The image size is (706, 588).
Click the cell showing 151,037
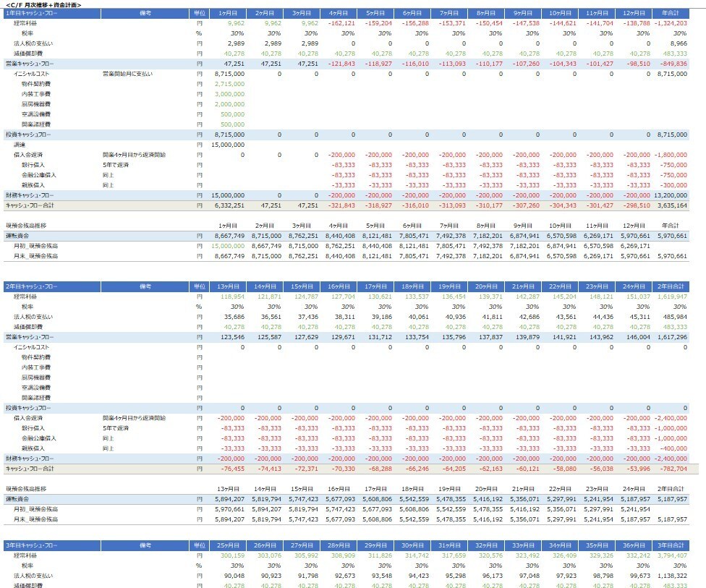(639, 297)
